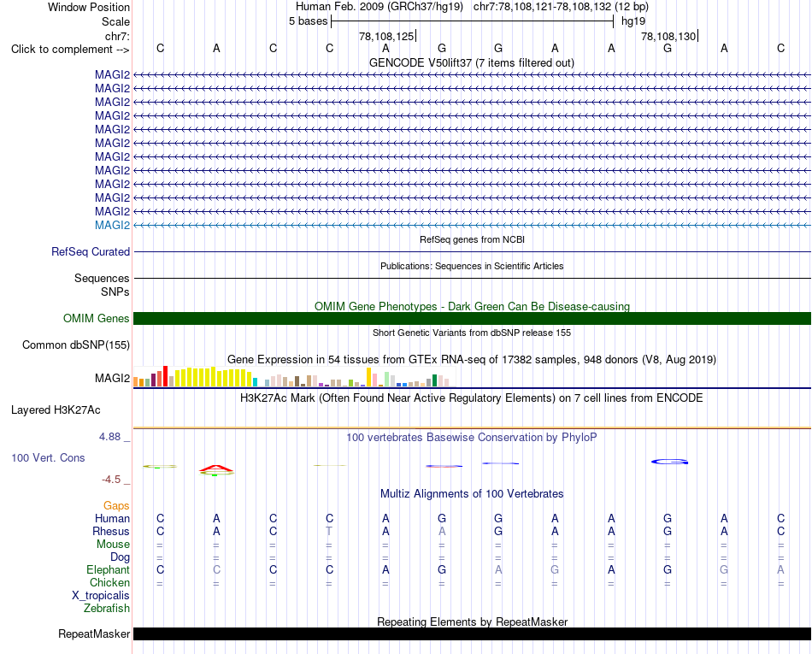The width and height of the screenshot is (812, 654).
Task: Open the 100 Vert. Cons track label
Action: click(48, 457)
